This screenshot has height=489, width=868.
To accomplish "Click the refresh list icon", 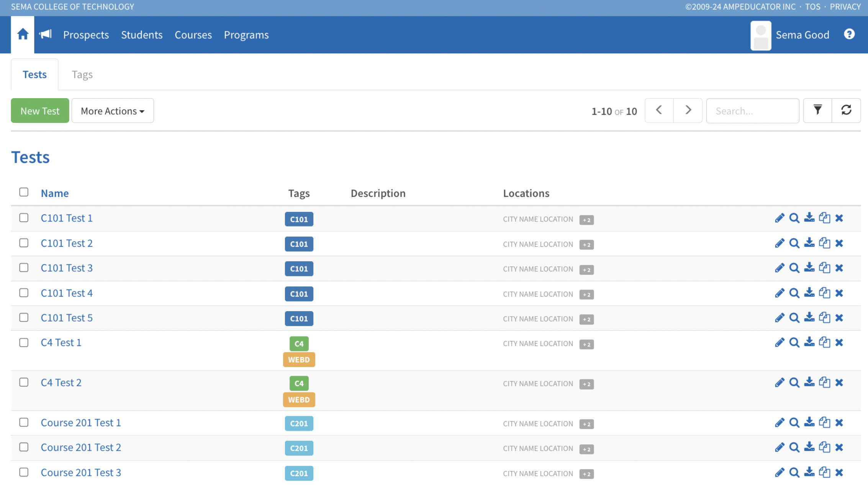I will [x=846, y=110].
